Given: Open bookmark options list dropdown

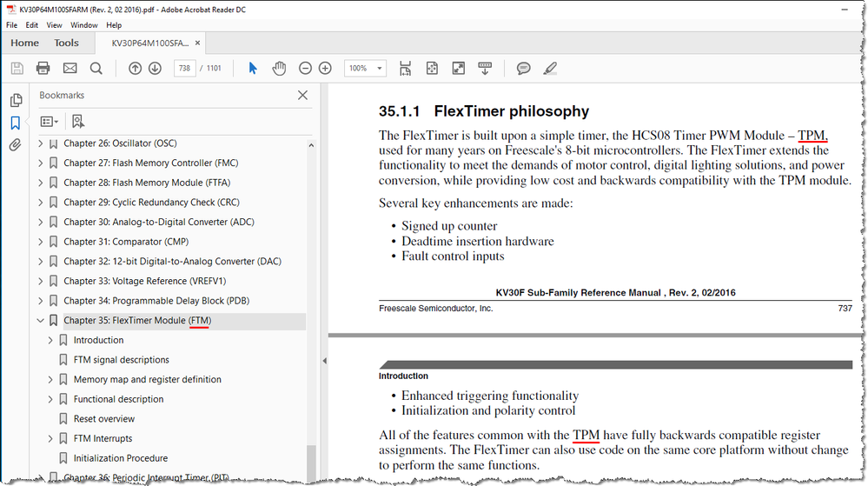Looking at the screenshot, I should pyautogui.click(x=50, y=122).
